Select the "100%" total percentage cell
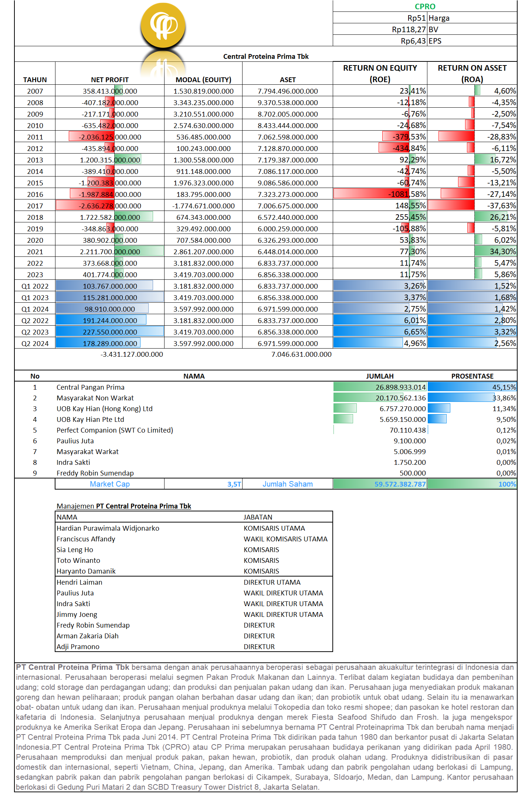Image resolution: width=532 pixels, height=803 pixels. coord(507,484)
